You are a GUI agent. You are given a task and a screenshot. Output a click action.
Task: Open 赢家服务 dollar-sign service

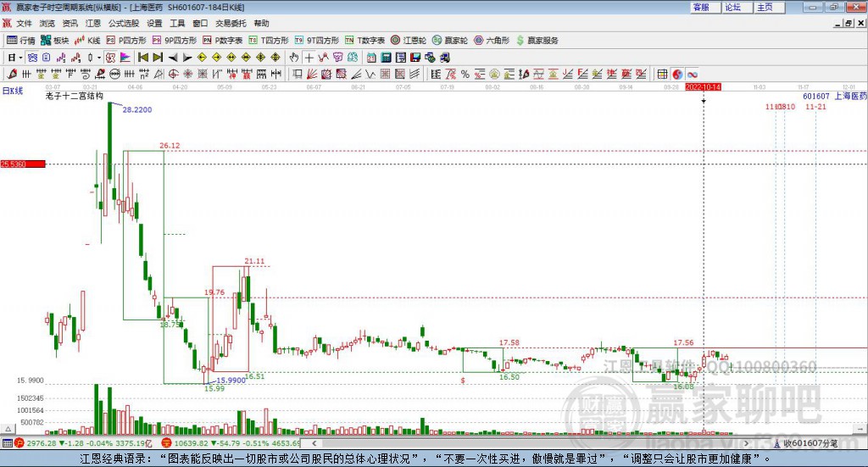pyautogui.click(x=537, y=41)
